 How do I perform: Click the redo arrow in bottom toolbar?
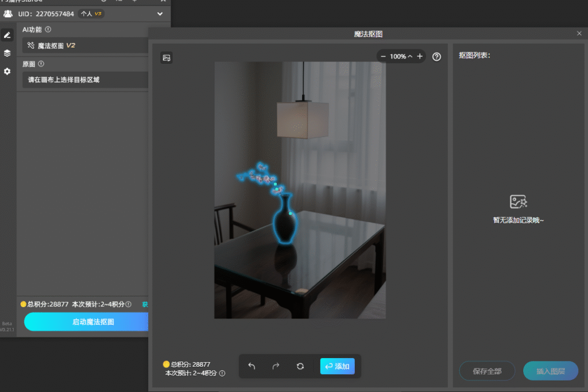click(276, 366)
